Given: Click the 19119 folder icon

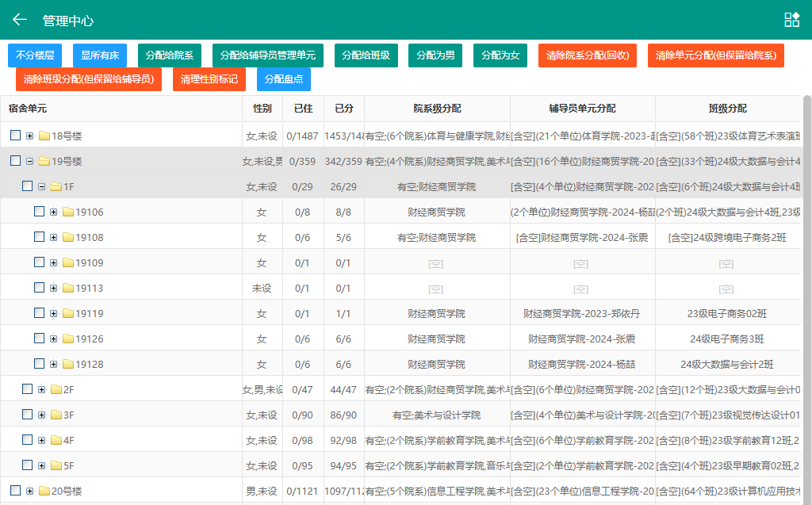Looking at the screenshot, I should coord(68,313).
